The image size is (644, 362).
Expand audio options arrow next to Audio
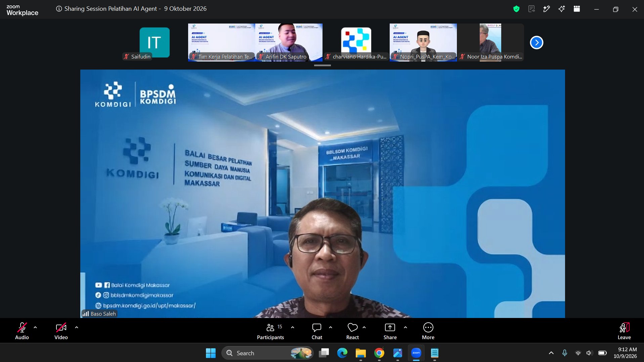[35, 327]
